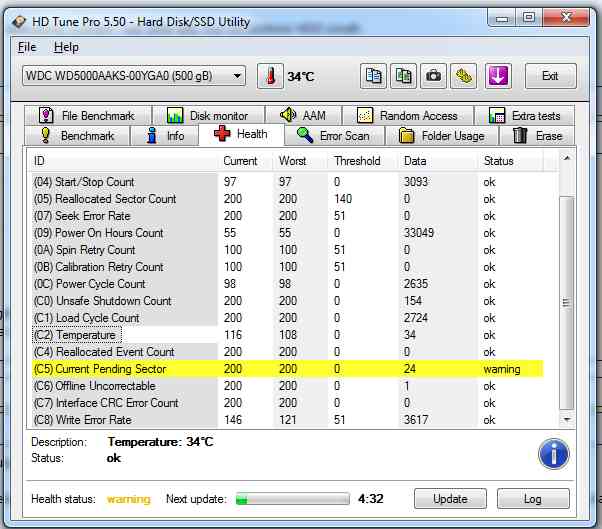Click the second copy screenshot icon
Screen dimensions: 602x529
pos(403,76)
